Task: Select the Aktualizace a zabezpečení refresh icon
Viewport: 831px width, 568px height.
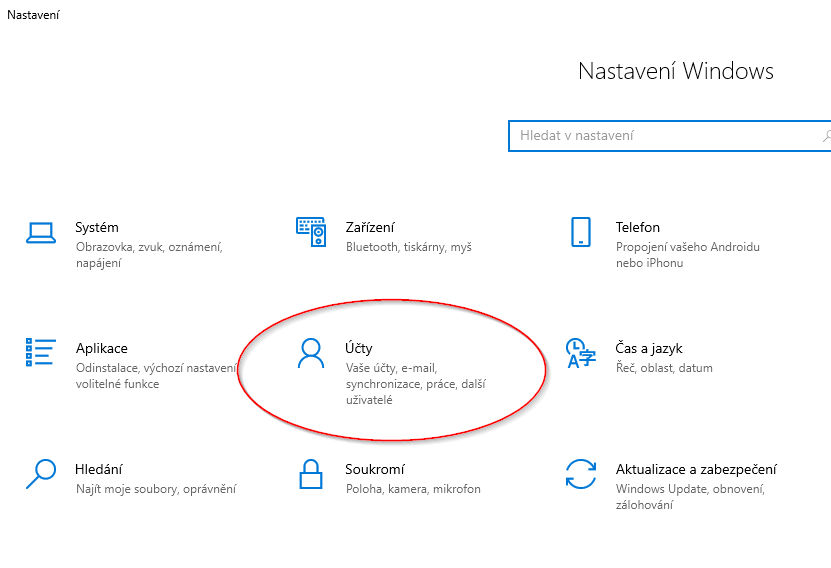Action: (x=581, y=474)
